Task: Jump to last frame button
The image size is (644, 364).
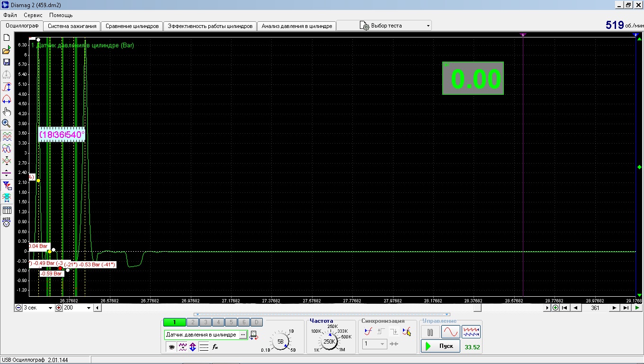Action: 626,308
